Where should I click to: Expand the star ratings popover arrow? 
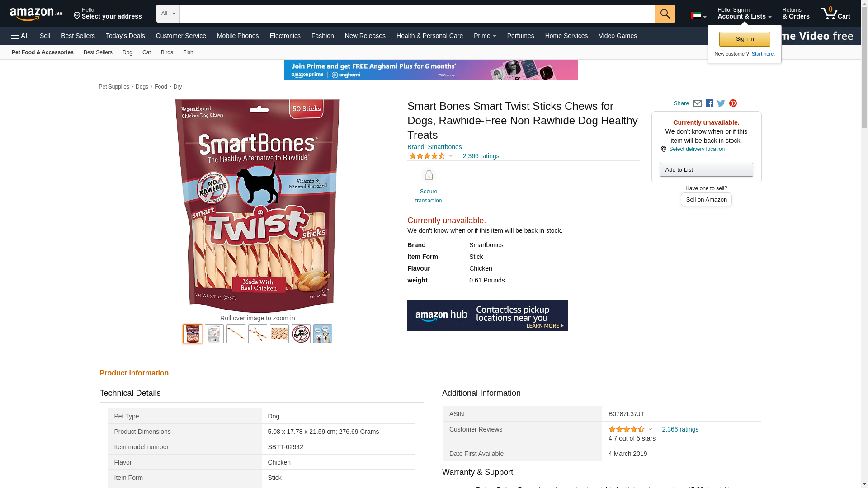451,156
